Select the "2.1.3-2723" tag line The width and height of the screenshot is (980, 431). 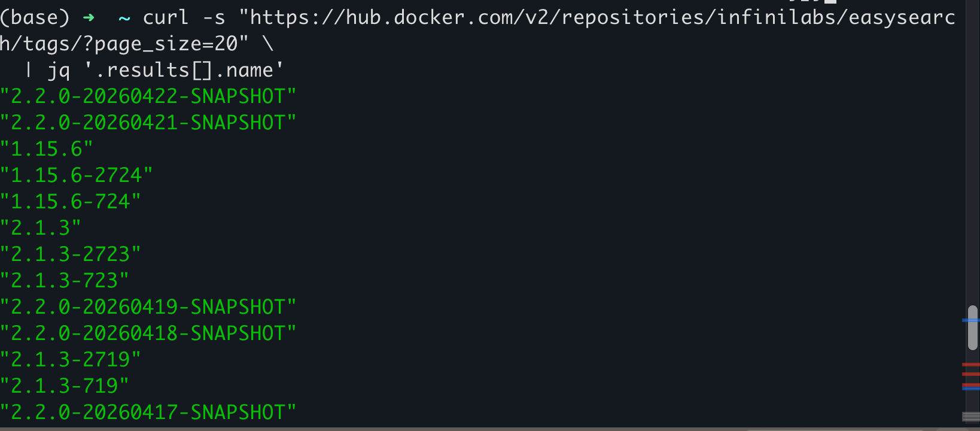coord(70,254)
